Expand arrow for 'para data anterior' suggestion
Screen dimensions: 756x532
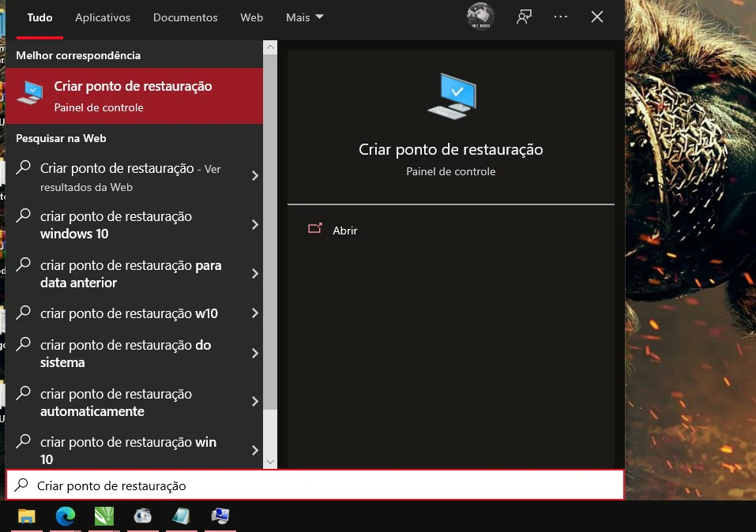pyautogui.click(x=255, y=274)
